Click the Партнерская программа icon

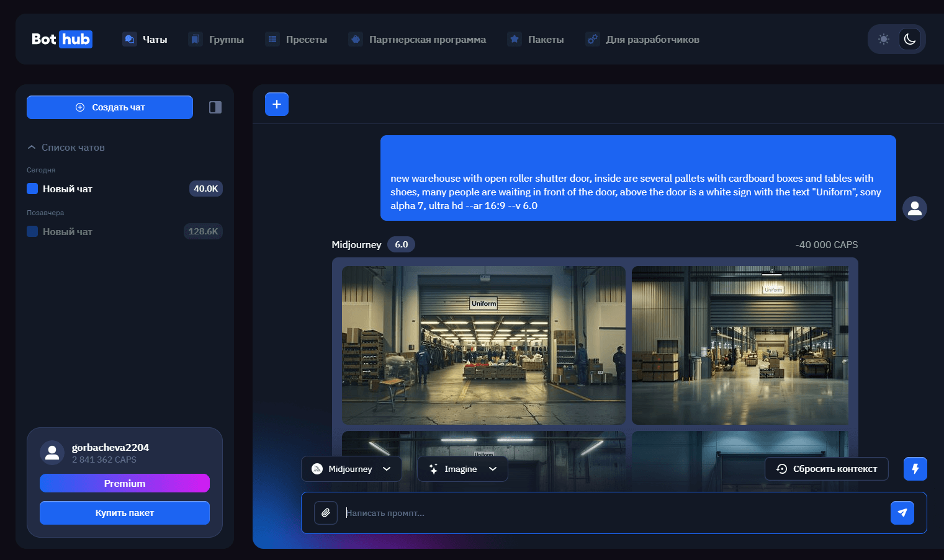(x=355, y=39)
